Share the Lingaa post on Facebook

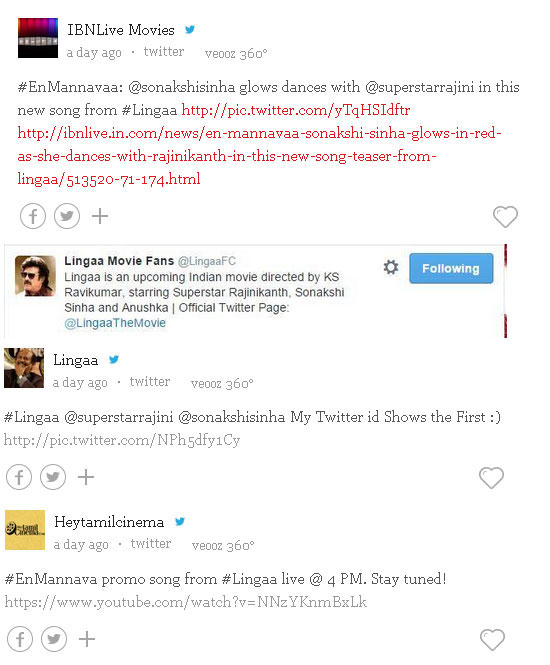click(19, 477)
